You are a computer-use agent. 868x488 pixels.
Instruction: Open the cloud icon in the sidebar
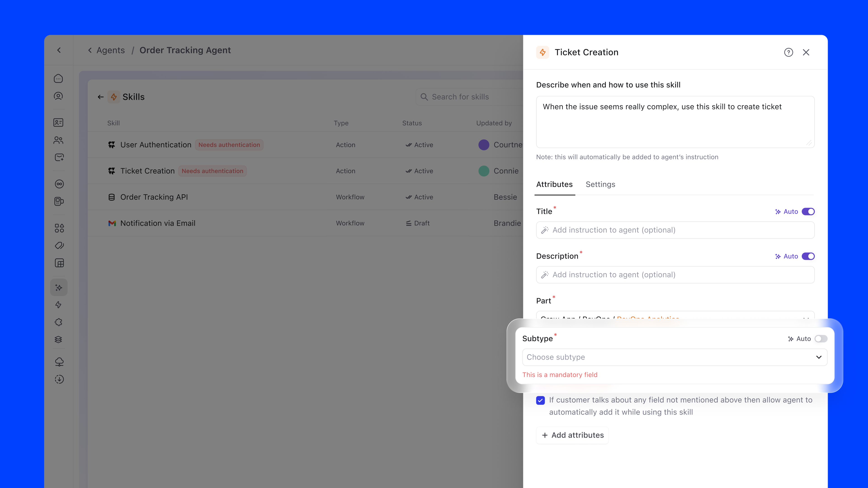tap(59, 362)
